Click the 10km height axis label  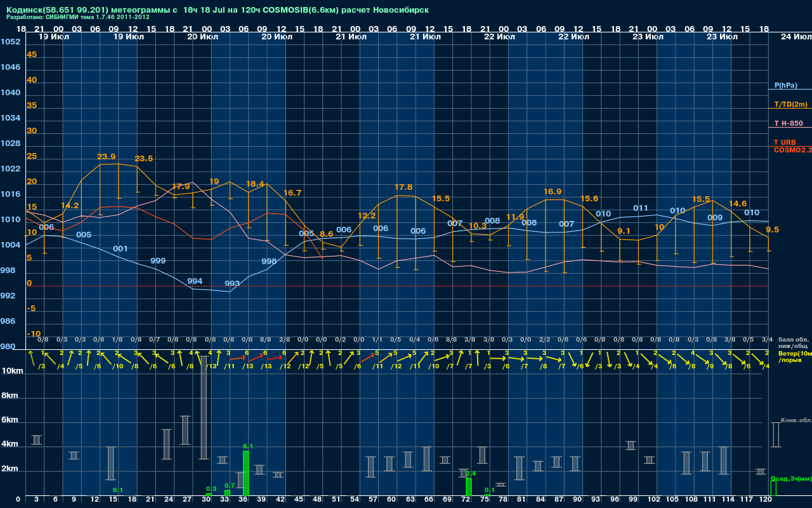[11, 371]
